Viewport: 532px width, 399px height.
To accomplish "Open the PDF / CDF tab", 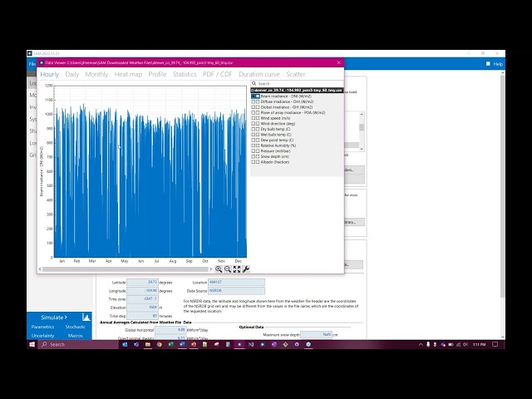I will [218, 74].
